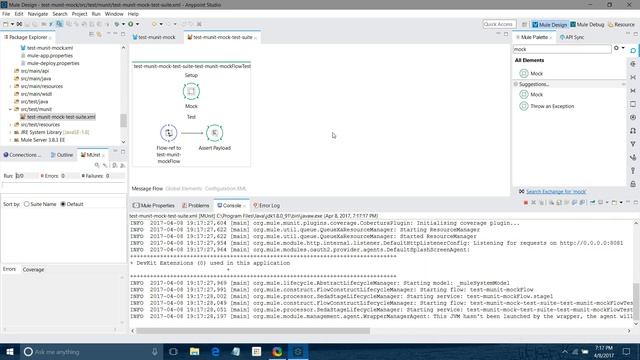Open the Project menu
This screenshot has height=360, width=640.
pos(79,14)
